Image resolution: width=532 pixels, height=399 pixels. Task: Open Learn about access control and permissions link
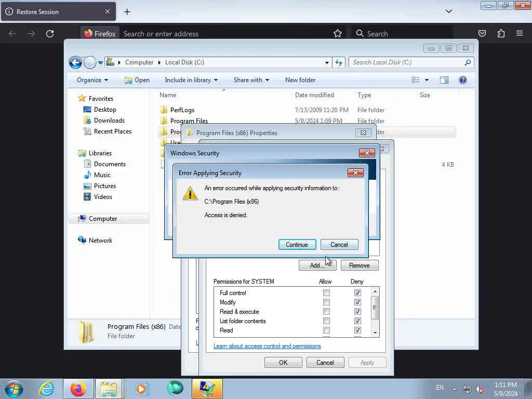point(267,346)
